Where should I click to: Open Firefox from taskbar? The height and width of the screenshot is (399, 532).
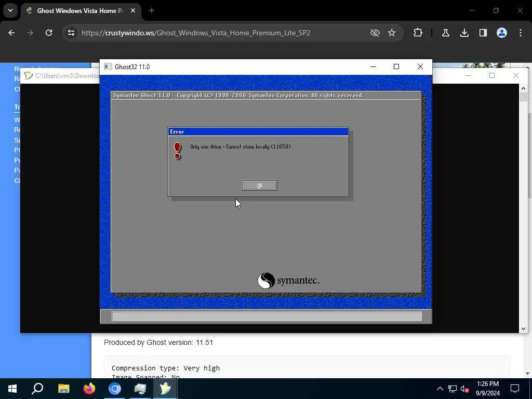pyautogui.click(x=89, y=389)
